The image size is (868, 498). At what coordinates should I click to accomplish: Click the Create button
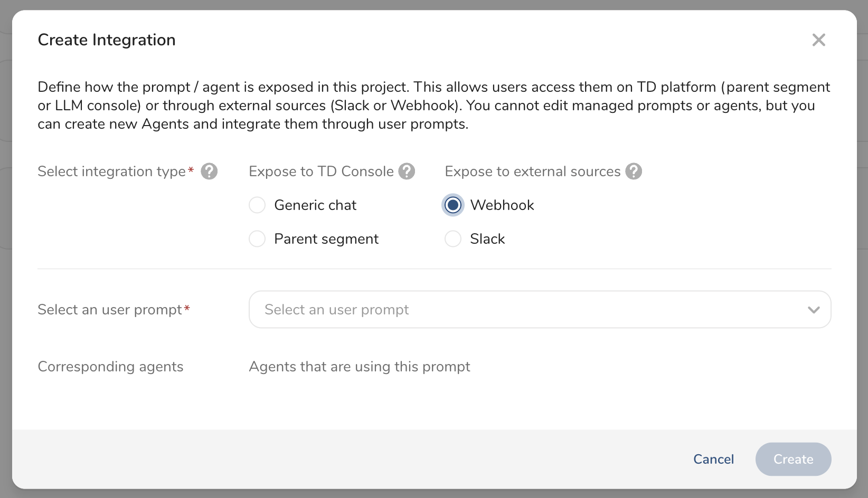[793, 459]
